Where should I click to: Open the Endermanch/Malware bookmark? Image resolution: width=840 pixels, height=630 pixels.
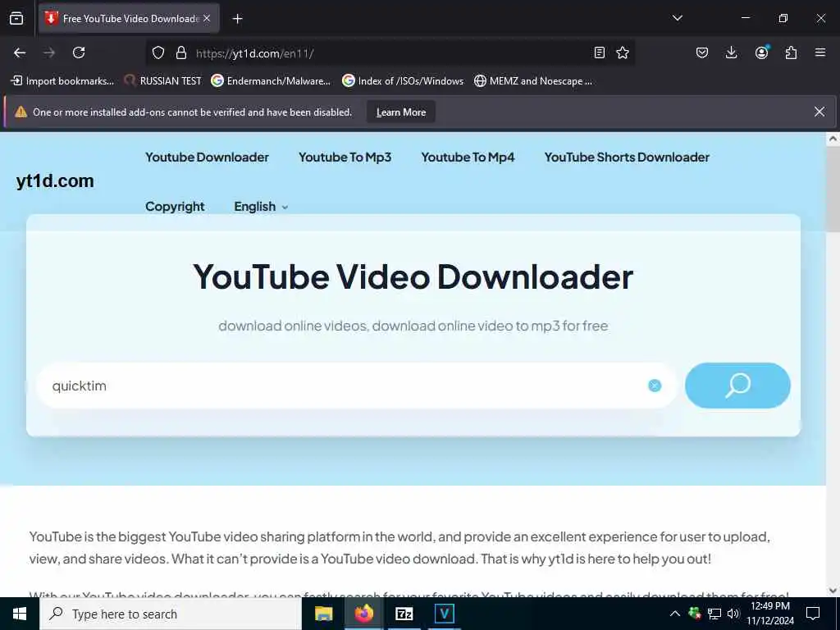click(x=271, y=81)
